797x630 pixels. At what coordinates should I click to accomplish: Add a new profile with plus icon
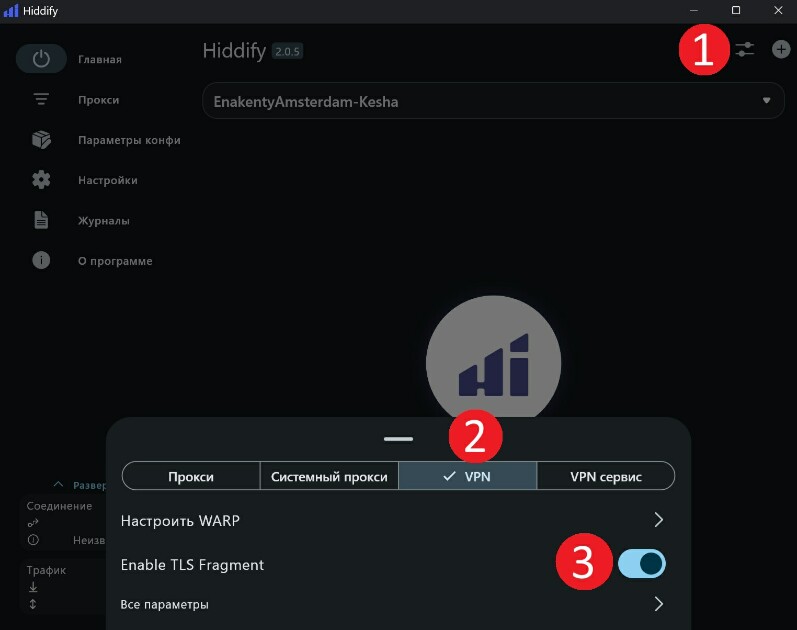pos(781,49)
